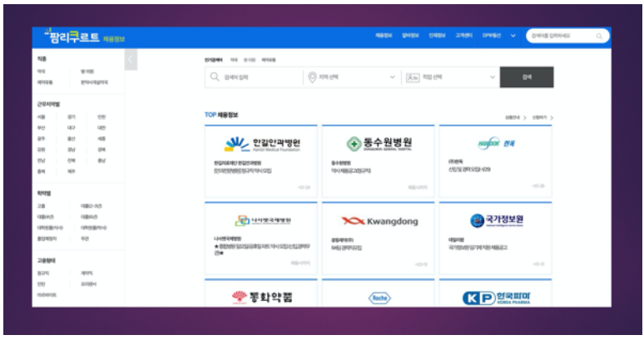Select the 계약직 employment type filter
Image resolution: width=644 pixels, height=340 pixels.
pyautogui.click(x=87, y=273)
